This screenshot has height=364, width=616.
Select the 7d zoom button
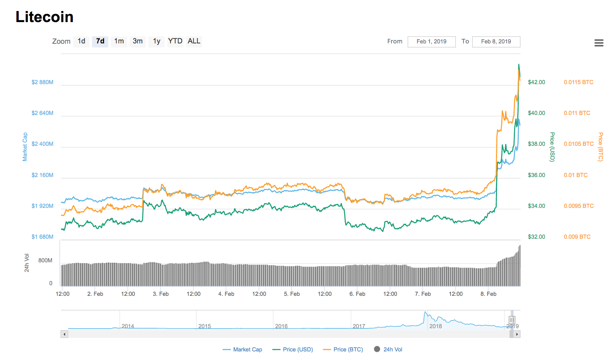(100, 41)
